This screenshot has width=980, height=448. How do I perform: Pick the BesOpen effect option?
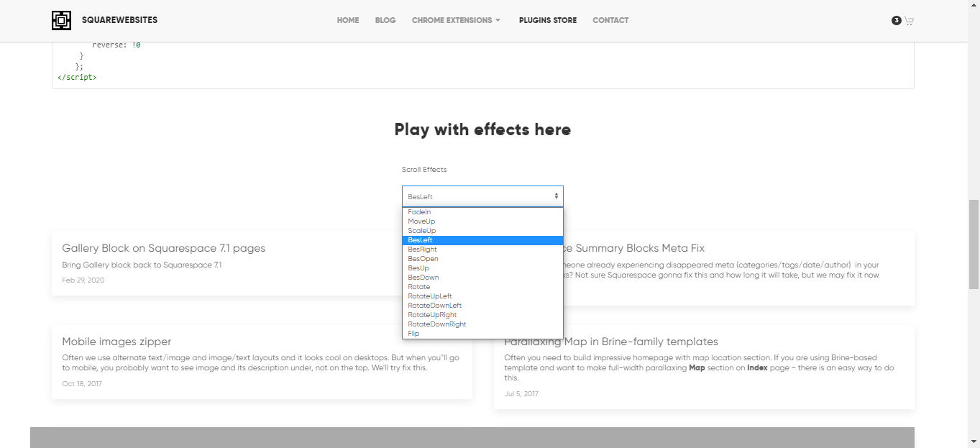pos(482,259)
